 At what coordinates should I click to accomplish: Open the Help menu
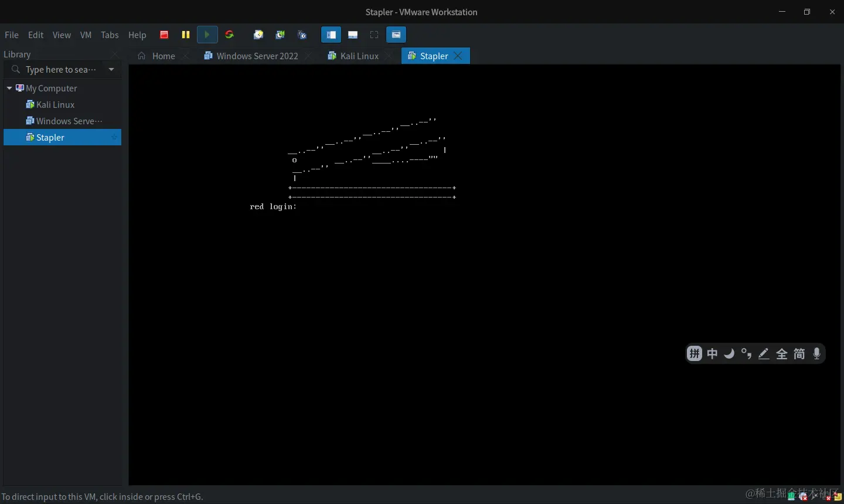(x=137, y=35)
